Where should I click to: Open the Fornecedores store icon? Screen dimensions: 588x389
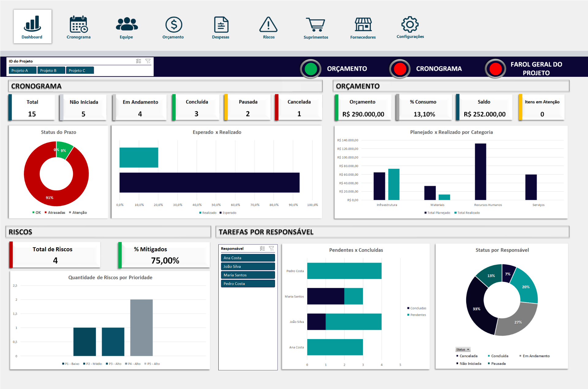pos(363,24)
